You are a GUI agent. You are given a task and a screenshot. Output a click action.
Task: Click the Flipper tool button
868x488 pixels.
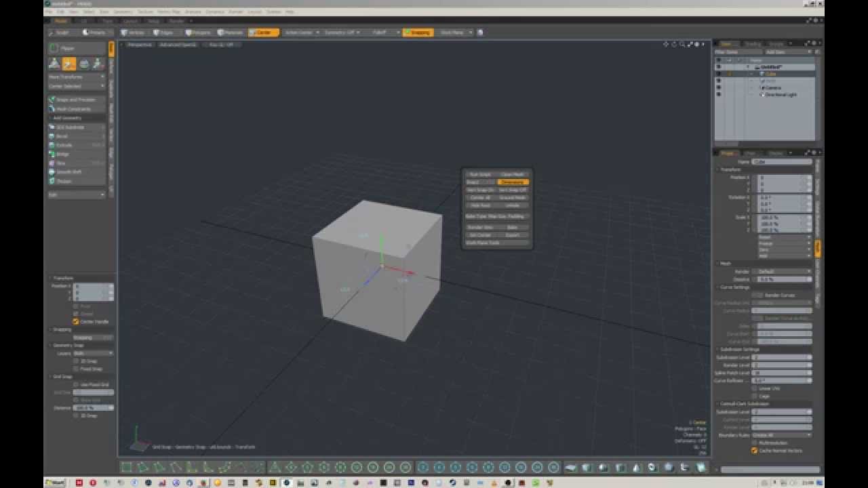77,48
